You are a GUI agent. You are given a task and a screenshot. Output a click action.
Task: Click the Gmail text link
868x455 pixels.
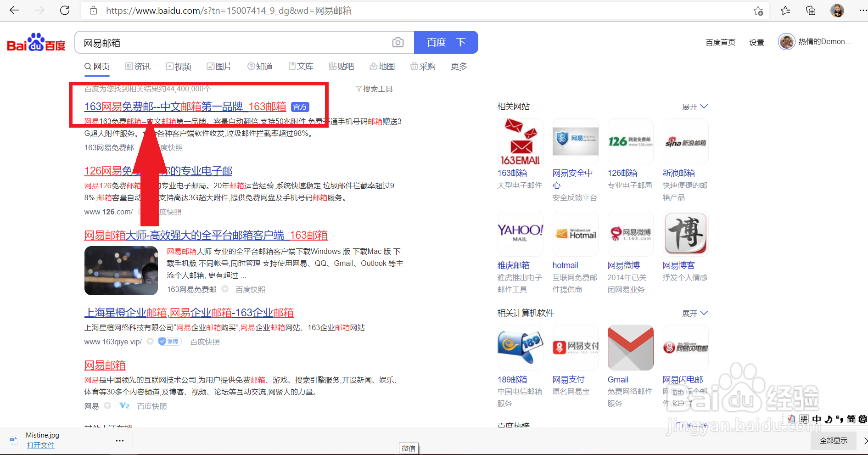tap(618, 380)
